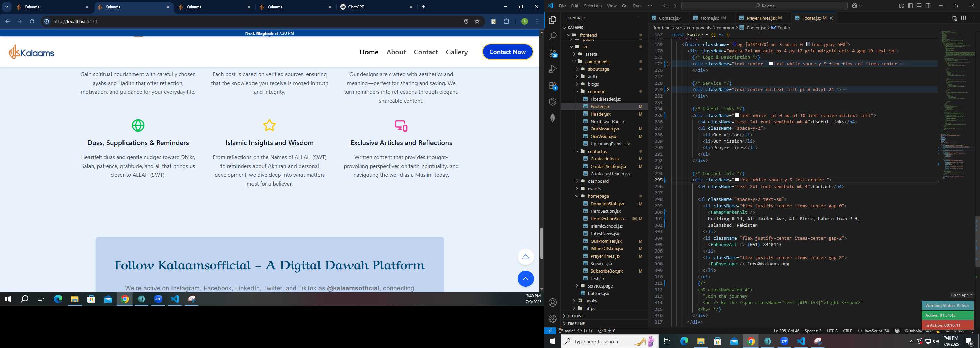Close the Footer.jsx editor tab
The height and width of the screenshot is (348, 980).
click(831, 18)
